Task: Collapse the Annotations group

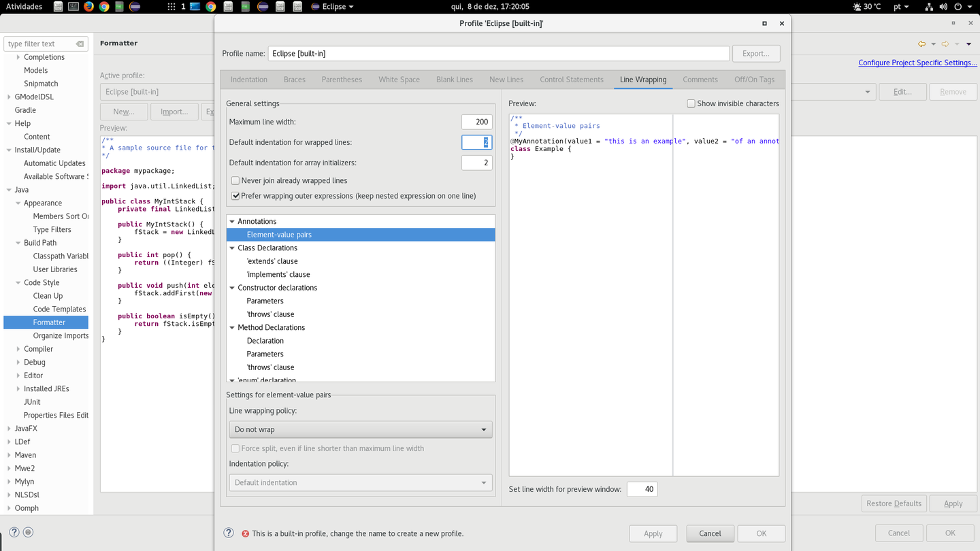Action: pos(232,221)
